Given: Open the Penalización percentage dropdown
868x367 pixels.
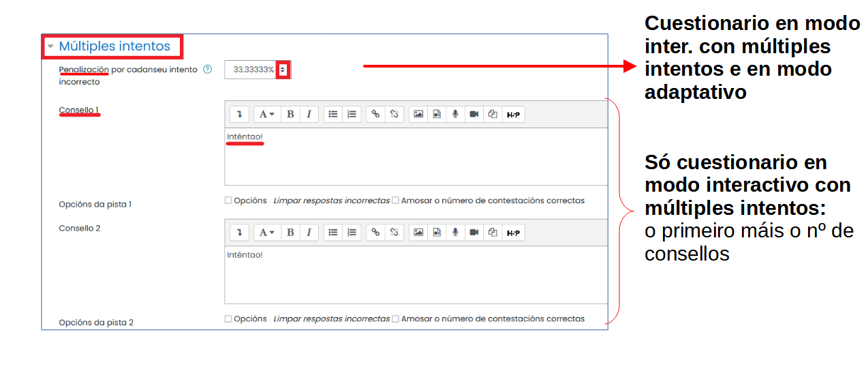Looking at the screenshot, I should [x=283, y=70].
